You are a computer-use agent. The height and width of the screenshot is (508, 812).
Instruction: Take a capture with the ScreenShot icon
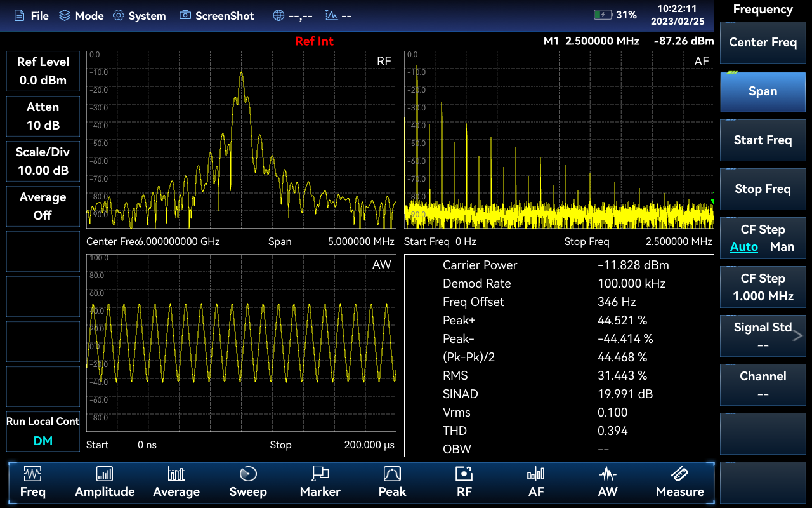click(185, 15)
